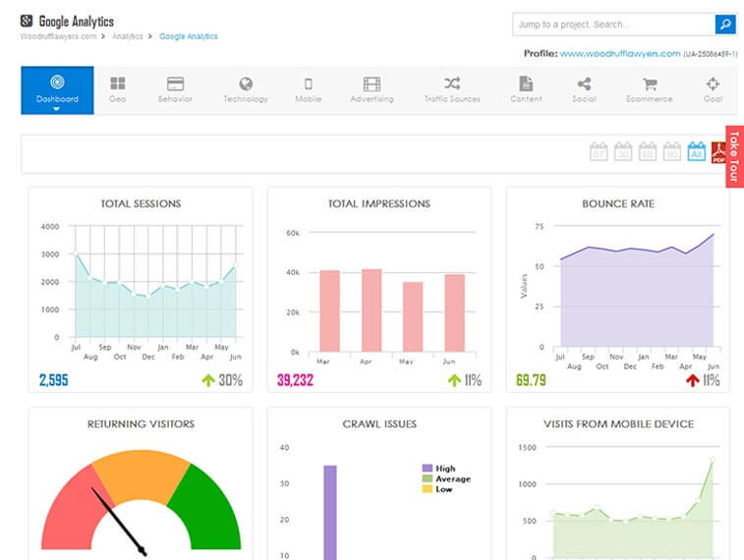Open the Geo section icon

click(x=117, y=84)
